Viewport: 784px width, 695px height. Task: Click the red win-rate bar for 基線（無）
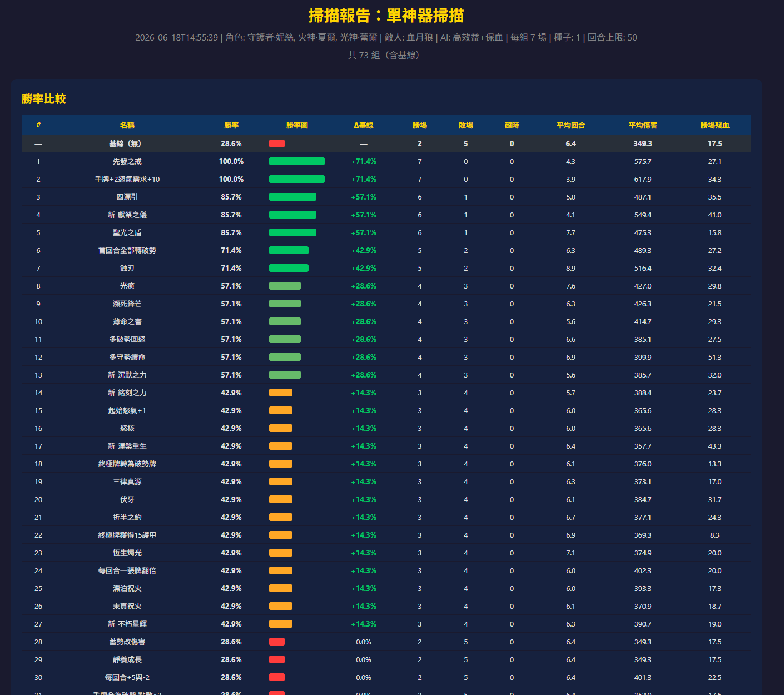click(277, 143)
